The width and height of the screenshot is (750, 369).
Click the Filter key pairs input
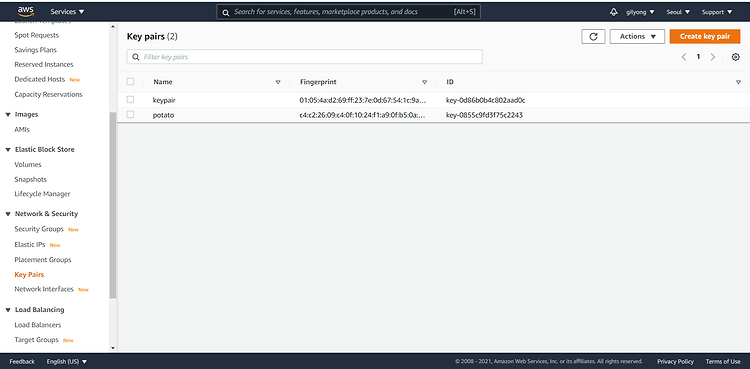click(305, 57)
